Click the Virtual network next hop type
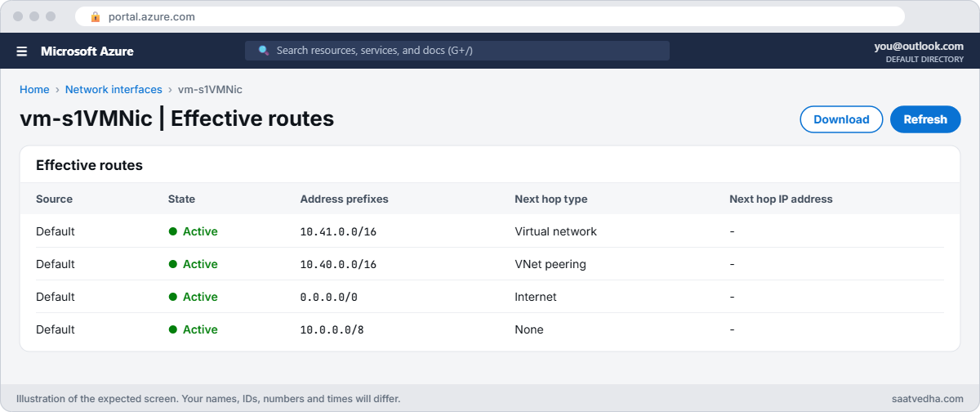 (x=555, y=231)
